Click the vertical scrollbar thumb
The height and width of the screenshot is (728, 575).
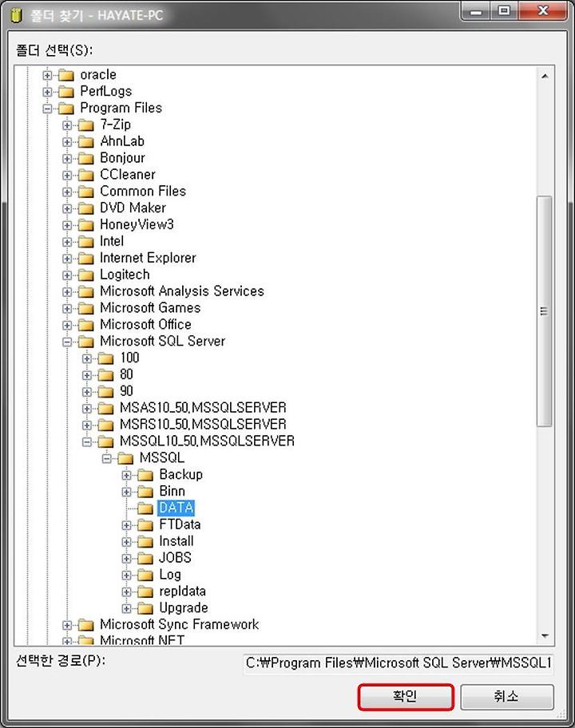(x=545, y=311)
